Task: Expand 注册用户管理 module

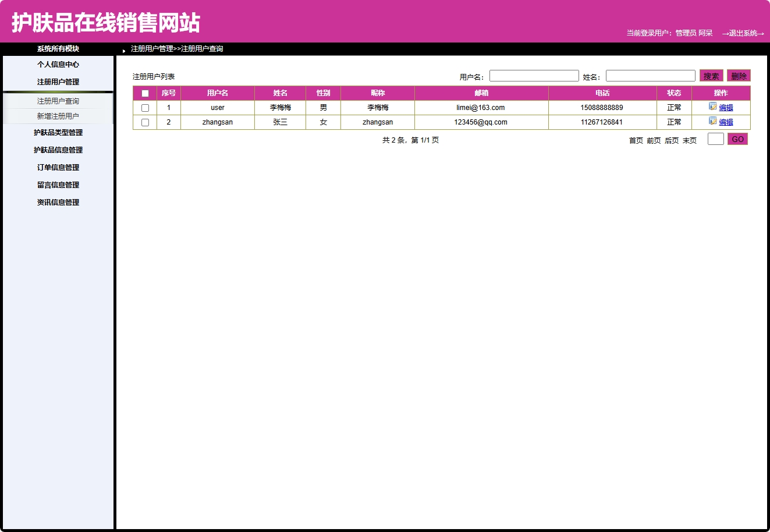Action: (x=58, y=81)
